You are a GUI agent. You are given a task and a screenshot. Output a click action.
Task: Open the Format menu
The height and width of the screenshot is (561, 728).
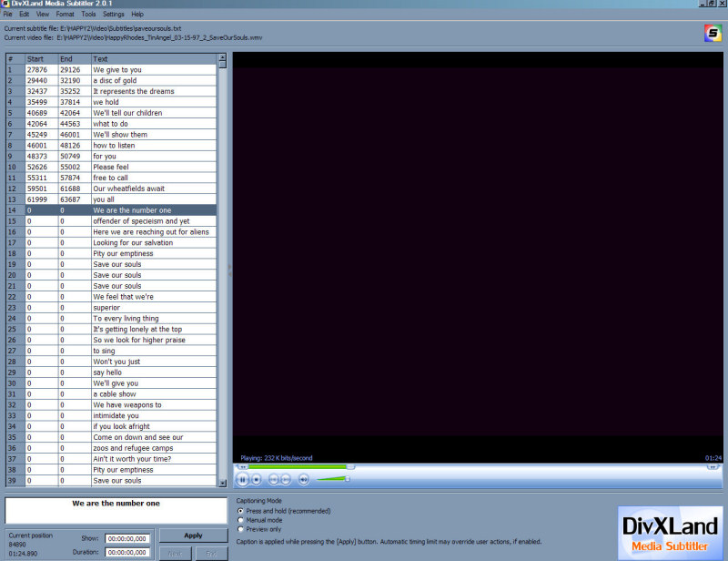[65, 14]
